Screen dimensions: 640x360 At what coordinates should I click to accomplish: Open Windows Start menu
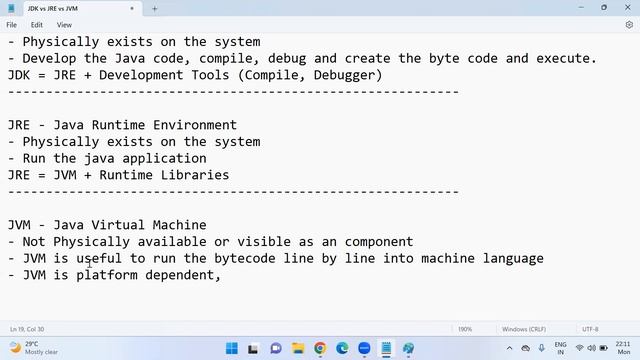231,348
